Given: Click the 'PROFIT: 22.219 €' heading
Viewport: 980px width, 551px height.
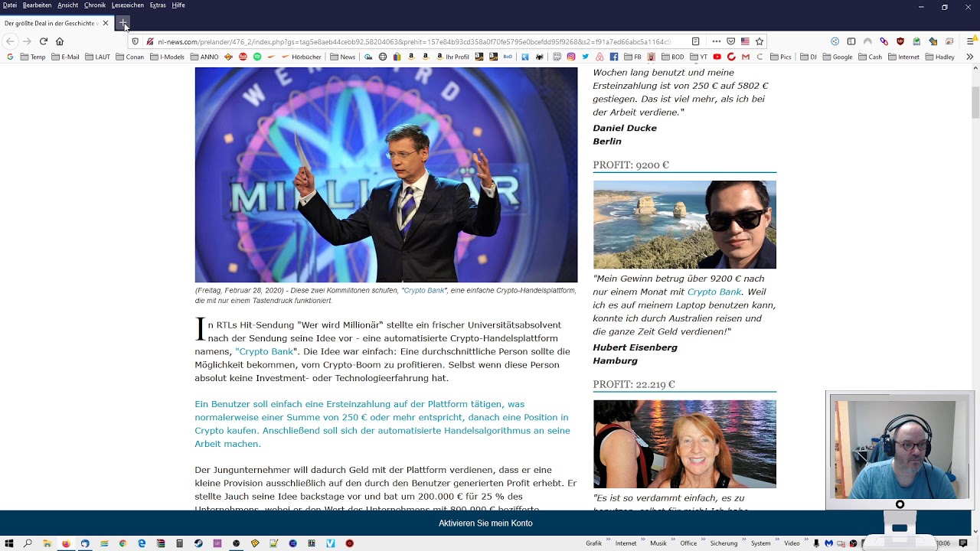Looking at the screenshot, I should click(634, 385).
